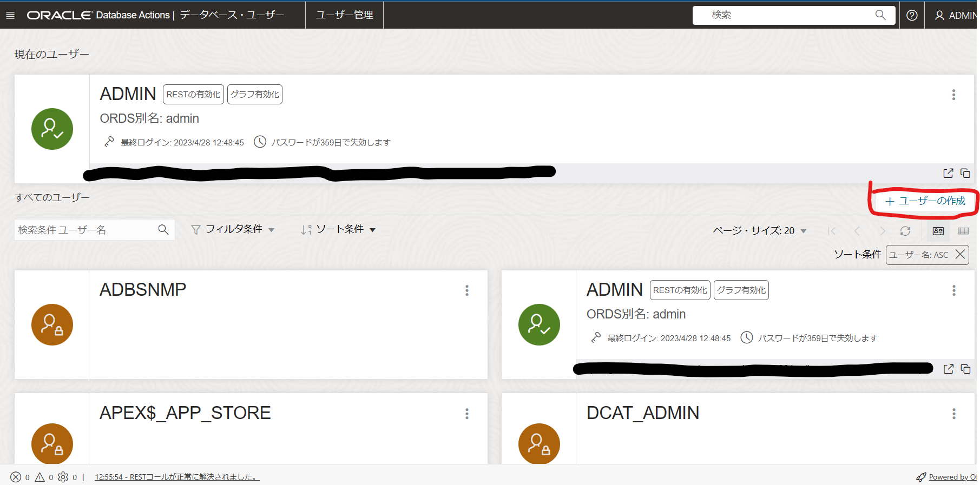Viewport: 980px width, 485px height.
Task: Open three-dot menu on ADBSNMP card
Action: [x=466, y=290]
